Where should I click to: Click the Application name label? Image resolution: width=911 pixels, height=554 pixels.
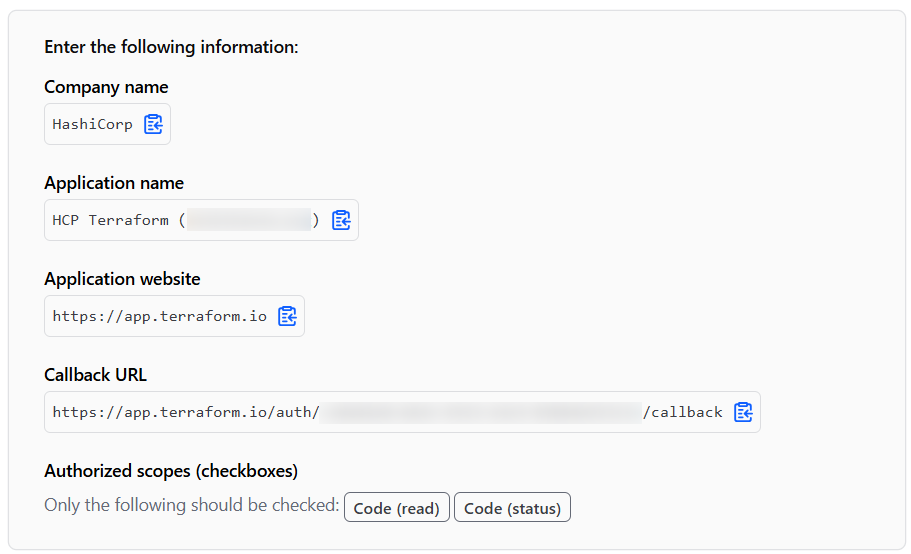click(x=114, y=183)
